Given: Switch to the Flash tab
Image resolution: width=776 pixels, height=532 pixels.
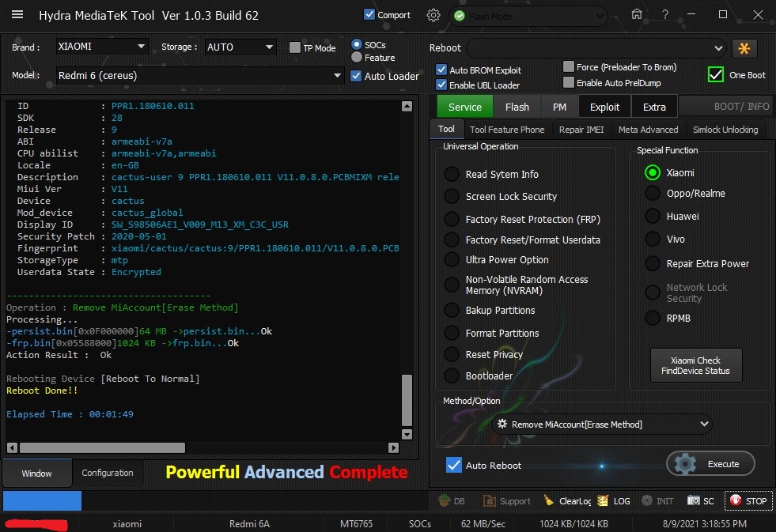Looking at the screenshot, I should point(517,107).
